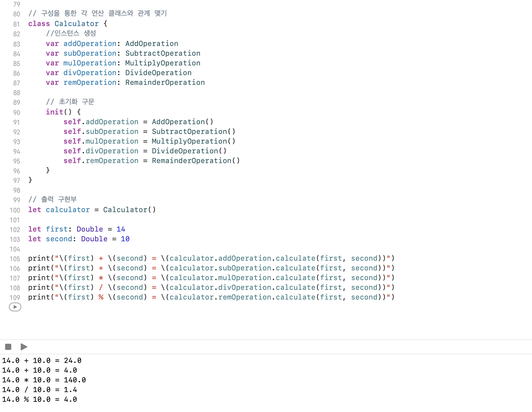Click console output line ending in 140.0
The width and height of the screenshot is (532, 412).
coord(44,380)
